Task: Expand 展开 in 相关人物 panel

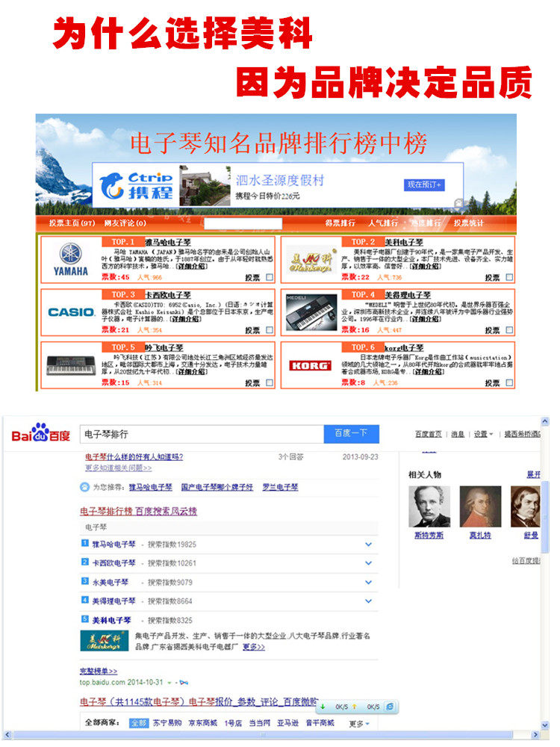Action: click(533, 474)
